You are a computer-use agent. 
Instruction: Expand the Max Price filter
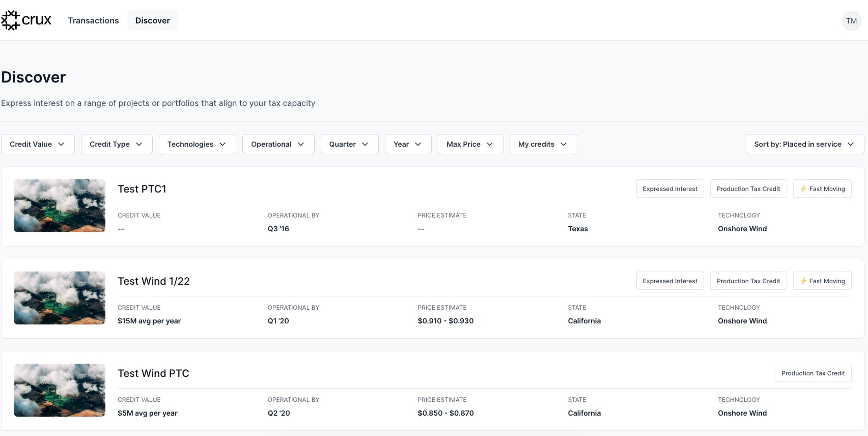coord(470,144)
